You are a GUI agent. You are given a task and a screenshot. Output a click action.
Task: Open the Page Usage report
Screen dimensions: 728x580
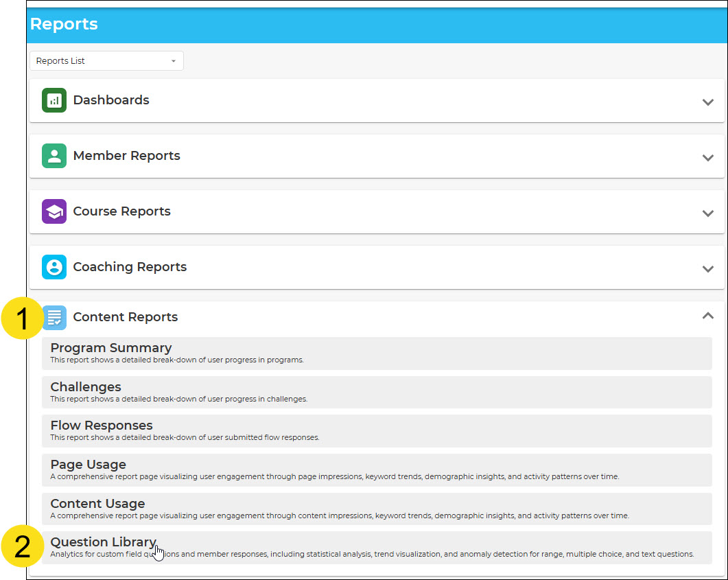[377, 470]
